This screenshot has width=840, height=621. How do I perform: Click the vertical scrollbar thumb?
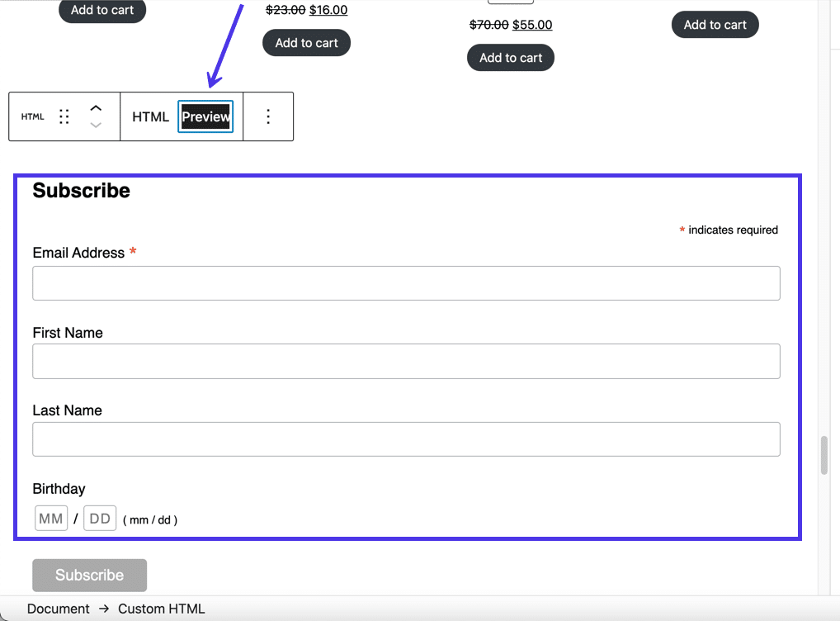coord(823,455)
